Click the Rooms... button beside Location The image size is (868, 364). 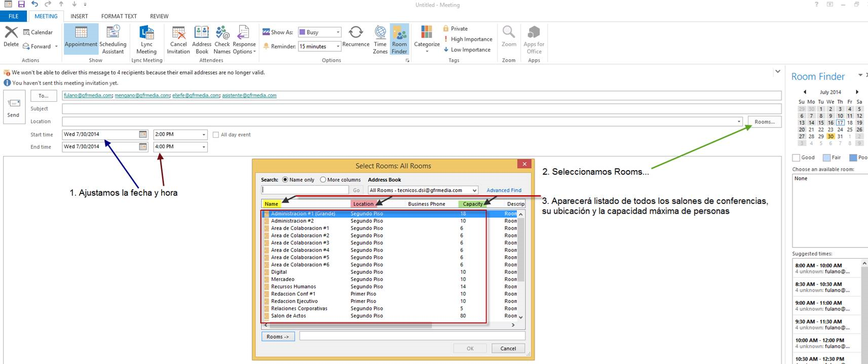click(x=764, y=122)
